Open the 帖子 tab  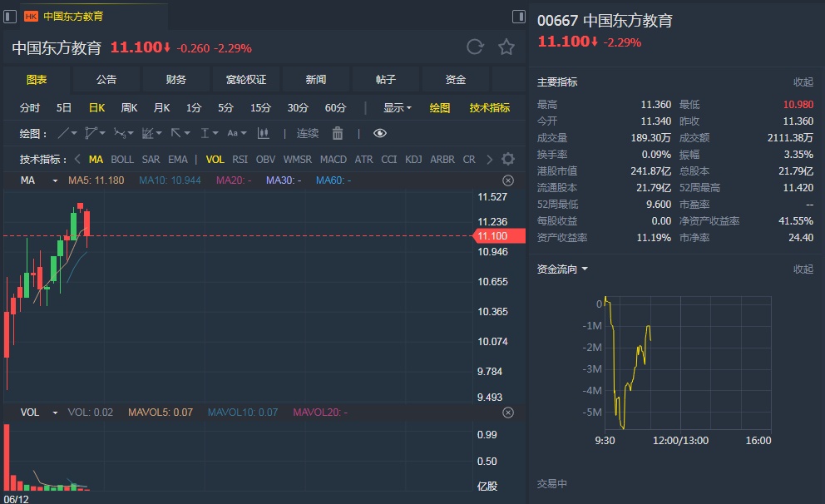[386, 80]
